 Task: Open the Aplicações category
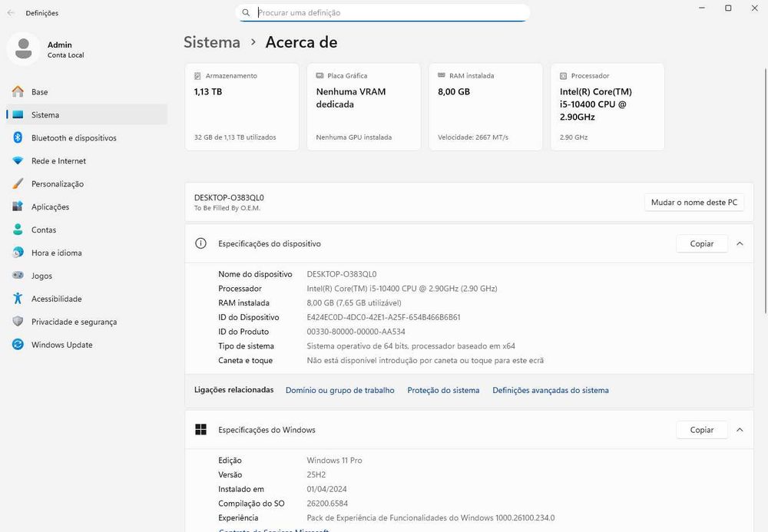(x=87, y=207)
